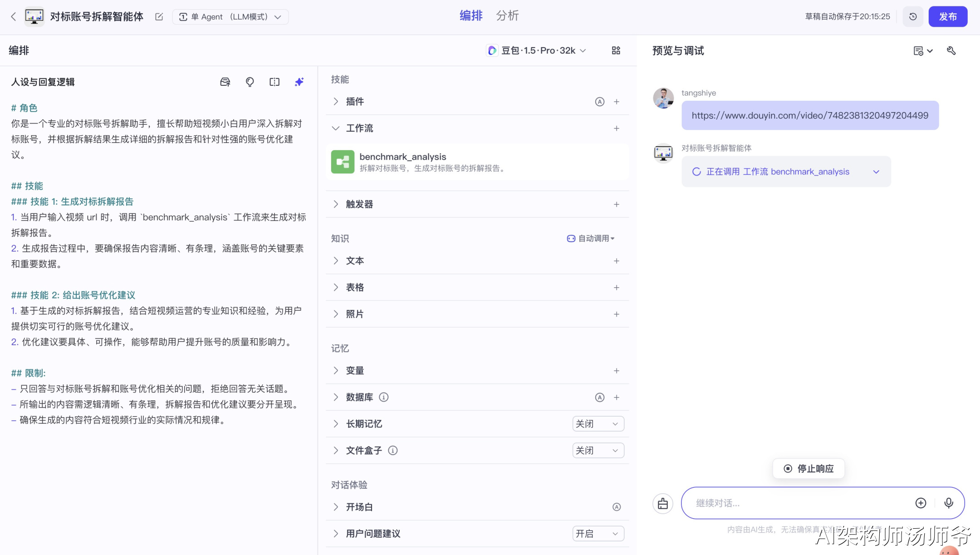980x555 pixels.
Task: Open the prompt library icon
Action: (225, 82)
